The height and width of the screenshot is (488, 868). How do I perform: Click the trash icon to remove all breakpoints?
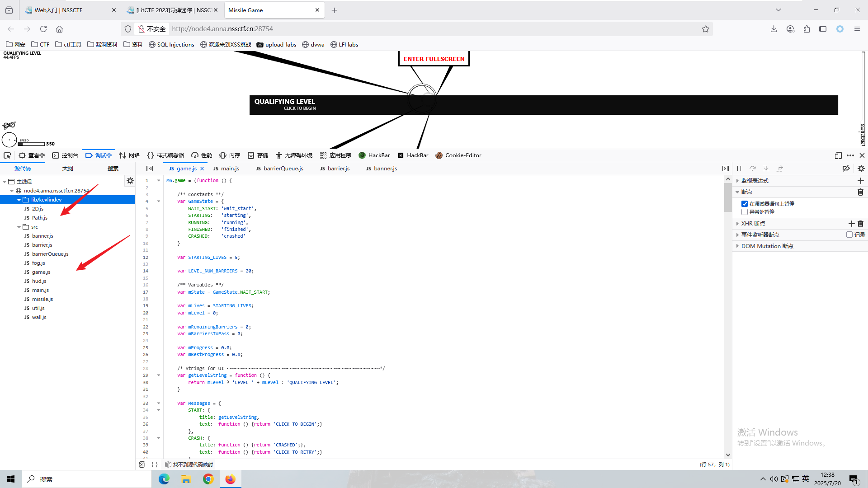point(860,192)
